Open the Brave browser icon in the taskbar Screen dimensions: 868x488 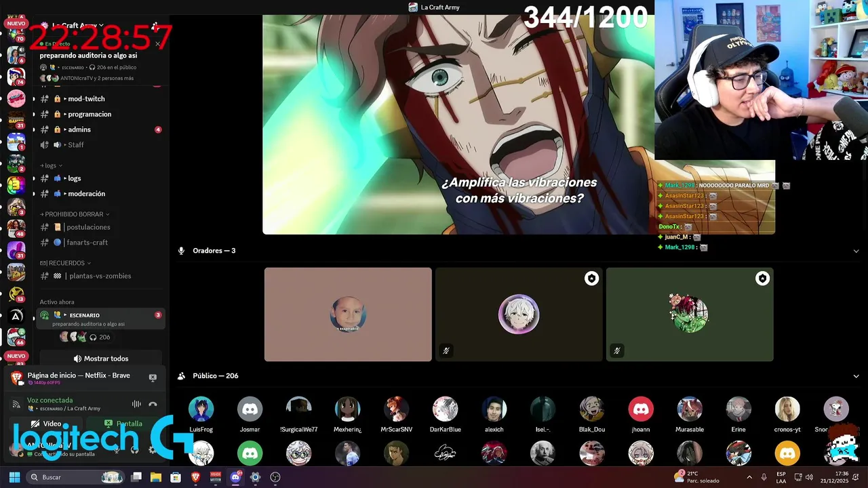click(195, 477)
